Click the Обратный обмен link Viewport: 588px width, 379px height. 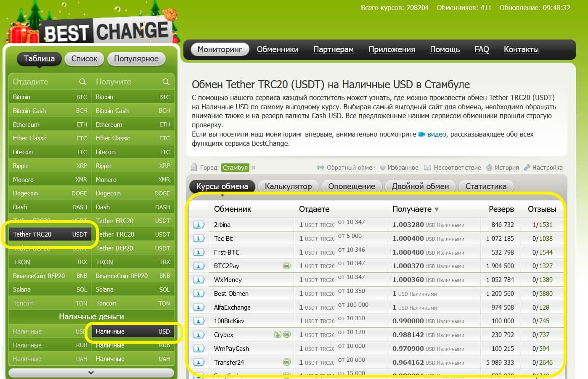[351, 168]
